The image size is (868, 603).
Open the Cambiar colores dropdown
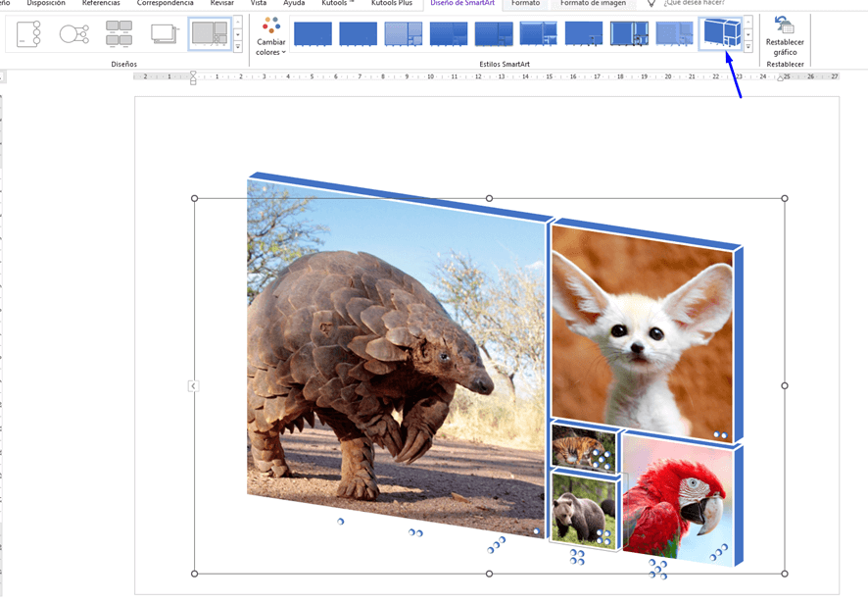[x=270, y=36]
